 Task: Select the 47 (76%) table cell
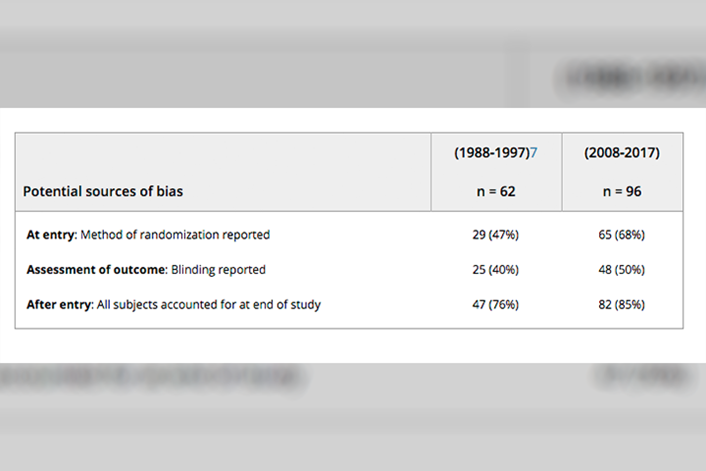496,305
